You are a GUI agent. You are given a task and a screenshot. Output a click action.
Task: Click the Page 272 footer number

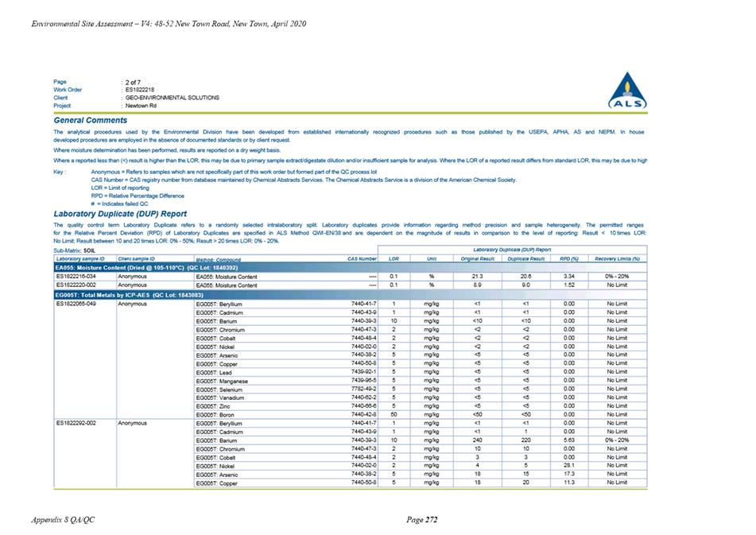(x=422, y=520)
